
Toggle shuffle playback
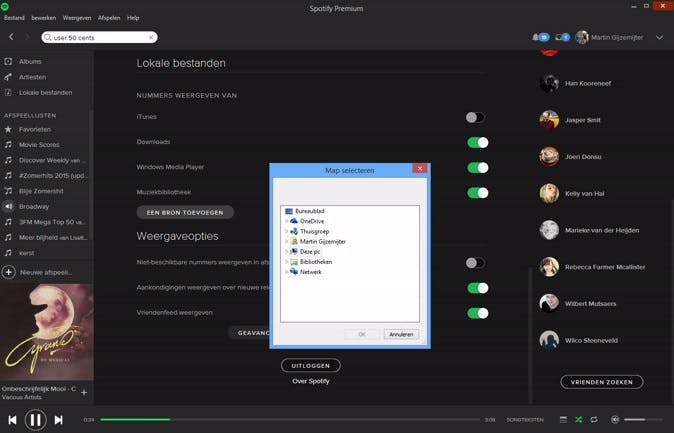coord(579,419)
